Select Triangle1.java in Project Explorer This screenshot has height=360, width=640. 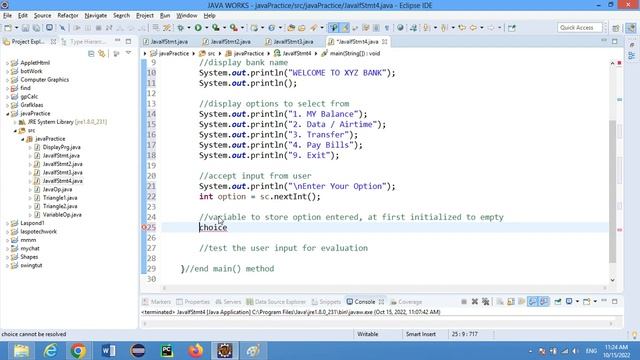tap(60, 198)
